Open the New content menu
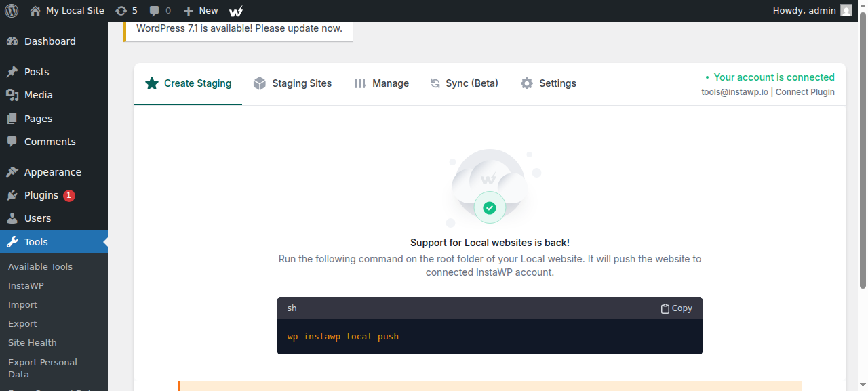The image size is (868, 391). point(201,11)
